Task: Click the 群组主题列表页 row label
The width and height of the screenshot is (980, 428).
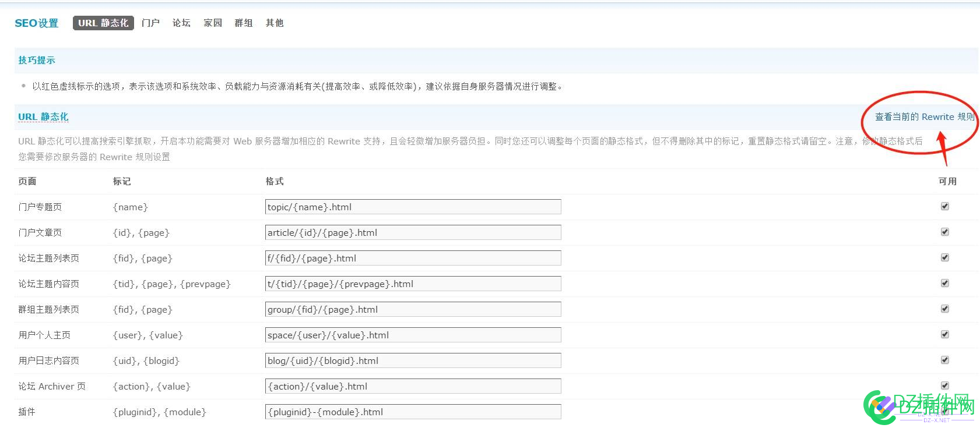Action: point(48,309)
